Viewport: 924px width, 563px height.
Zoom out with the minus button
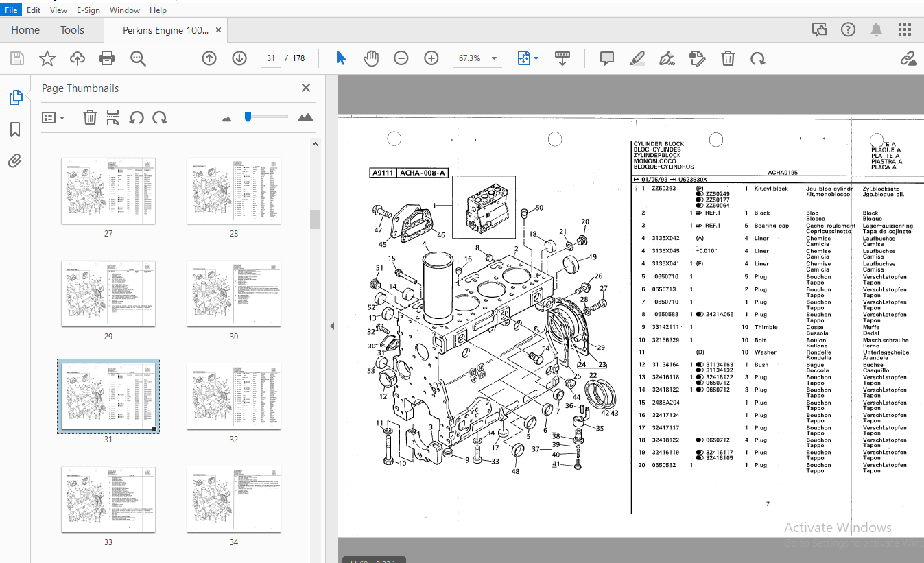tap(401, 58)
